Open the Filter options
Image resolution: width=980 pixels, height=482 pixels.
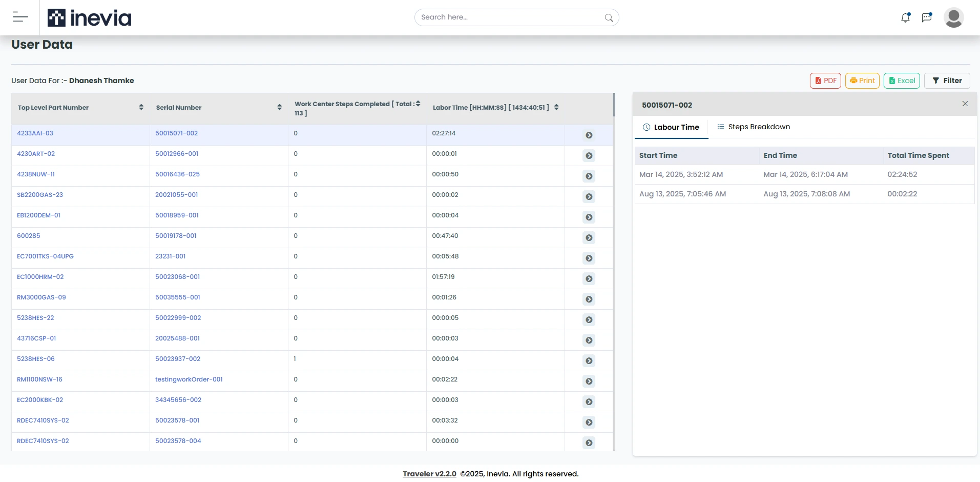pos(947,81)
